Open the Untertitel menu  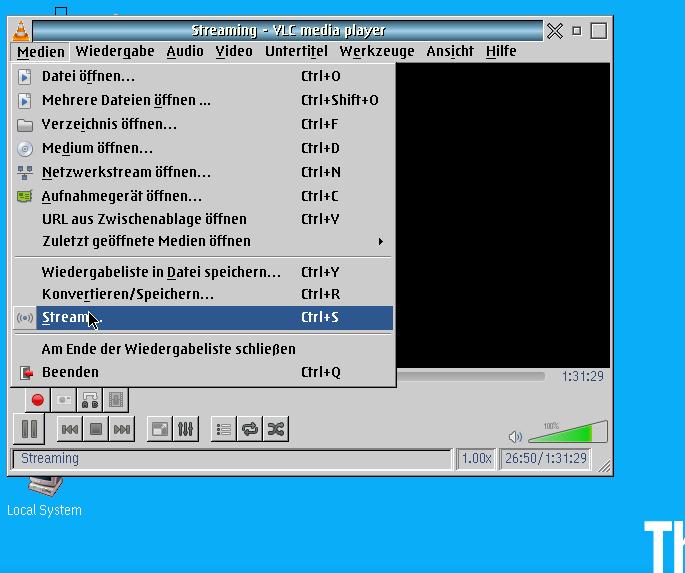point(296,52)
